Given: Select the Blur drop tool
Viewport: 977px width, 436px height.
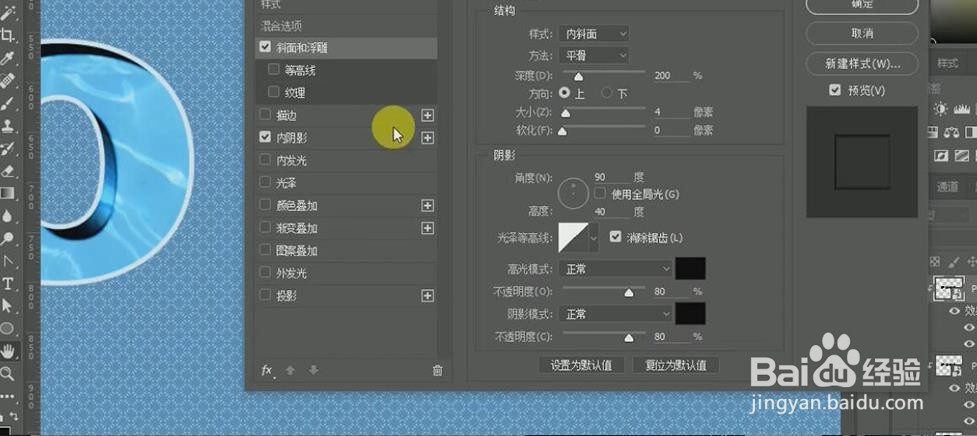Looking at the screenshot, I should click(7, 216).
